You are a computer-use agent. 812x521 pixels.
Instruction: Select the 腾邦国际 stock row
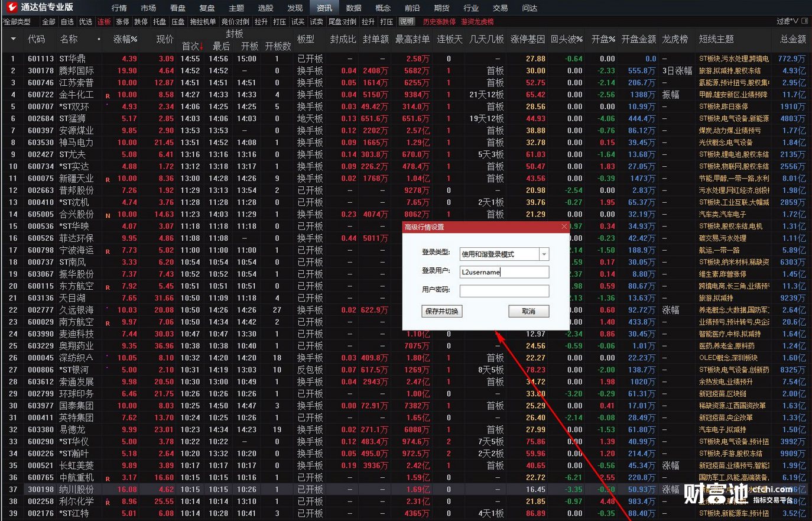click(406, 70)
